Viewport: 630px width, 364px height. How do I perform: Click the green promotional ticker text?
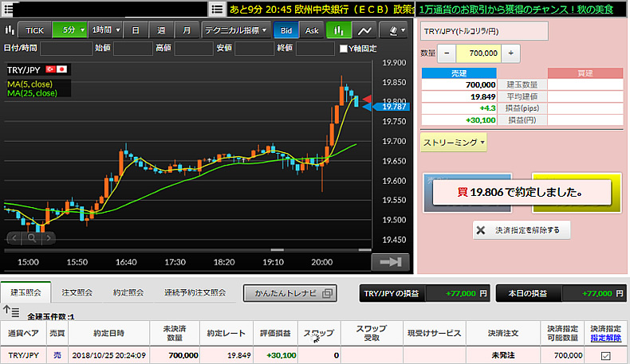[x=517, y=9]
